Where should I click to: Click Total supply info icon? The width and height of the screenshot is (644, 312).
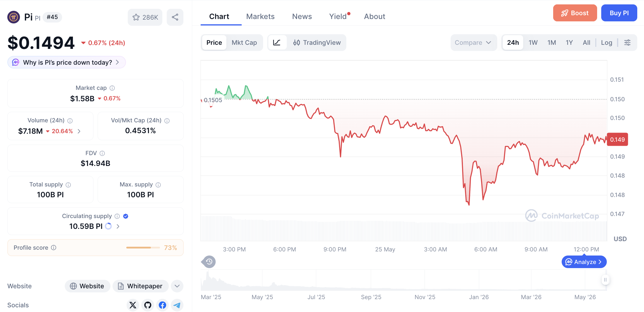tap(68, 185)
